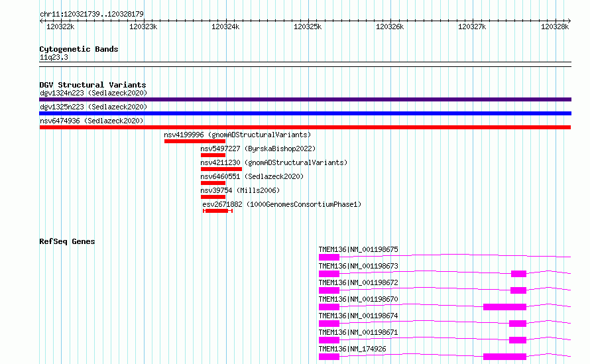
Task: Select the first exon of NM_174926
Action: tap(329, 357)
